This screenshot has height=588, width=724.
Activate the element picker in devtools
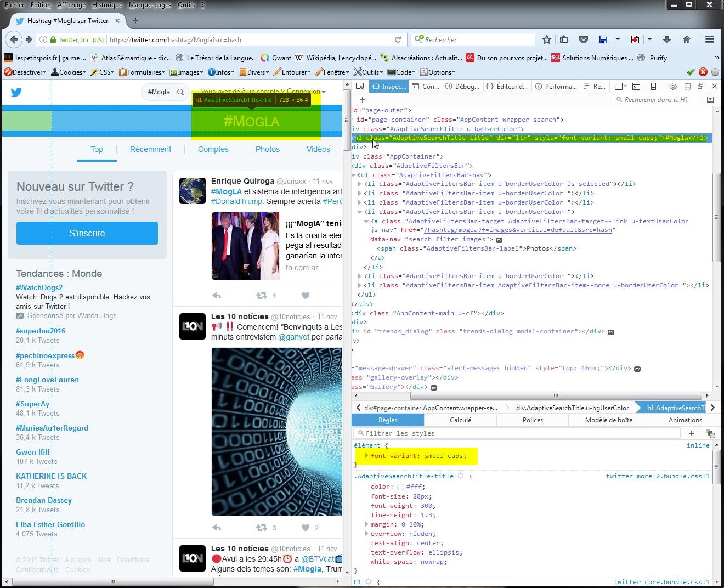point(360,86)
